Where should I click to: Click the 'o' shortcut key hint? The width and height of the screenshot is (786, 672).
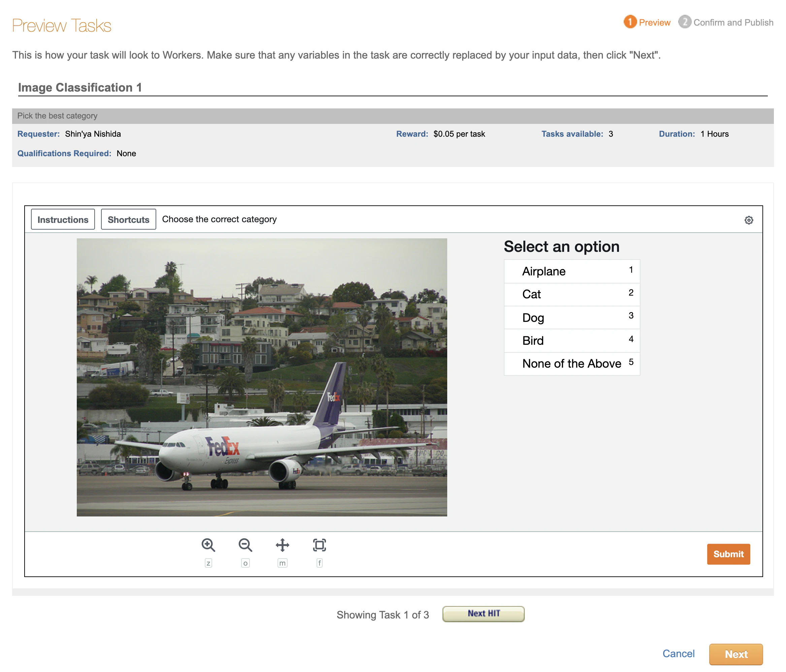click(x=245, y=563)
